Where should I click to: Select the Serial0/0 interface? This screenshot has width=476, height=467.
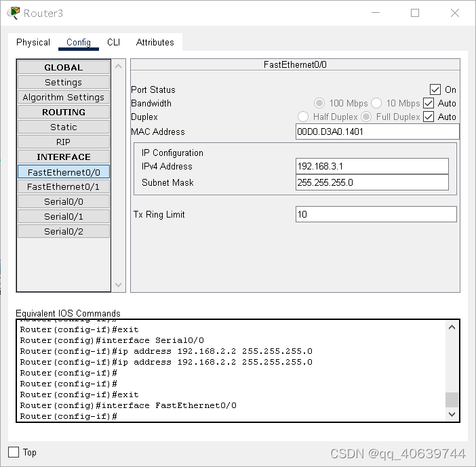pyautogui.click(x=64, y=201)
